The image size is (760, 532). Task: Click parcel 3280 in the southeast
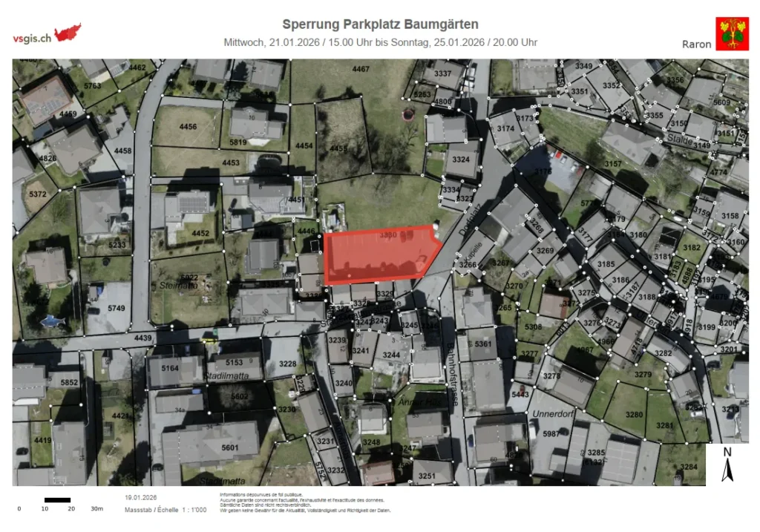634,414
